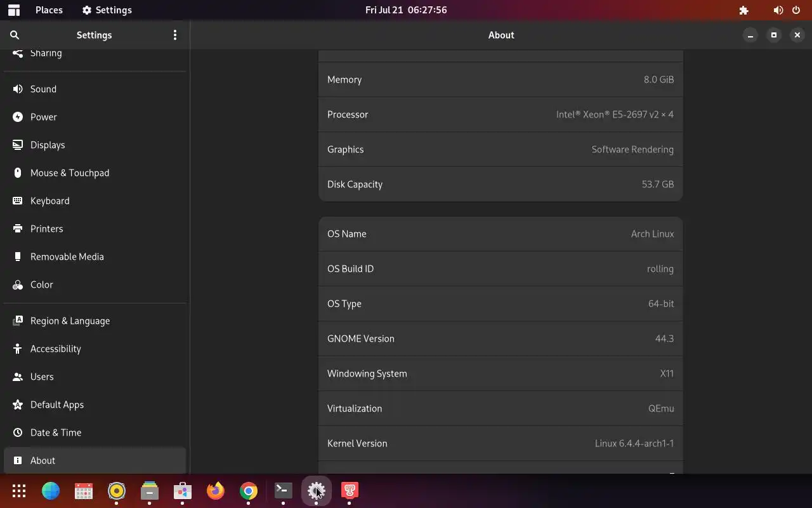Screen dimensions: 812x508
Task: Open the Settings search icon
Action: [x=15, y=36]
